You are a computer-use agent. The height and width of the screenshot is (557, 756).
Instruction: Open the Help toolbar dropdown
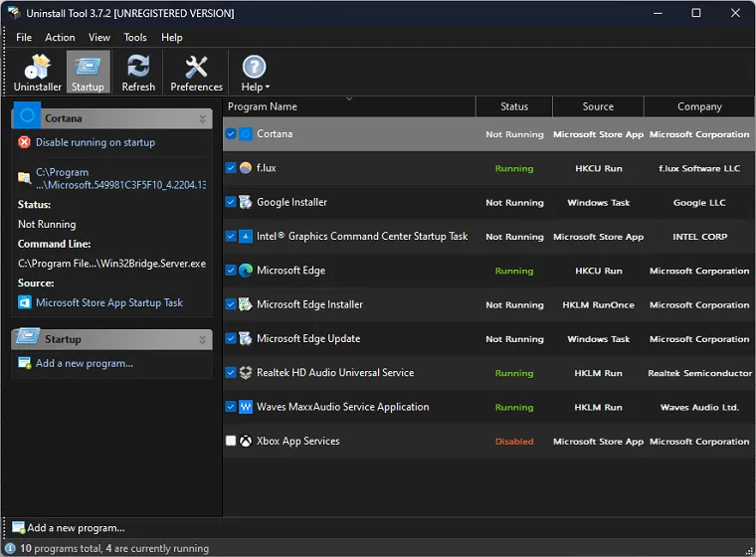255,73
